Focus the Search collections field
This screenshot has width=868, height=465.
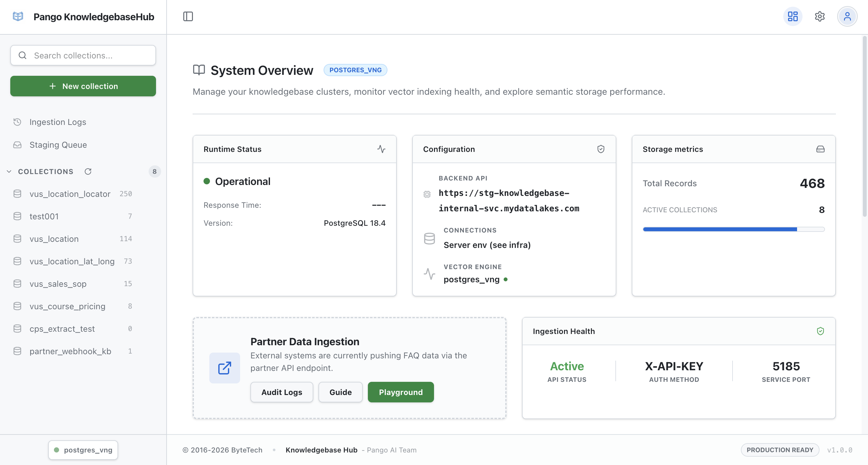pyautogui.click(x=83, y=55)
